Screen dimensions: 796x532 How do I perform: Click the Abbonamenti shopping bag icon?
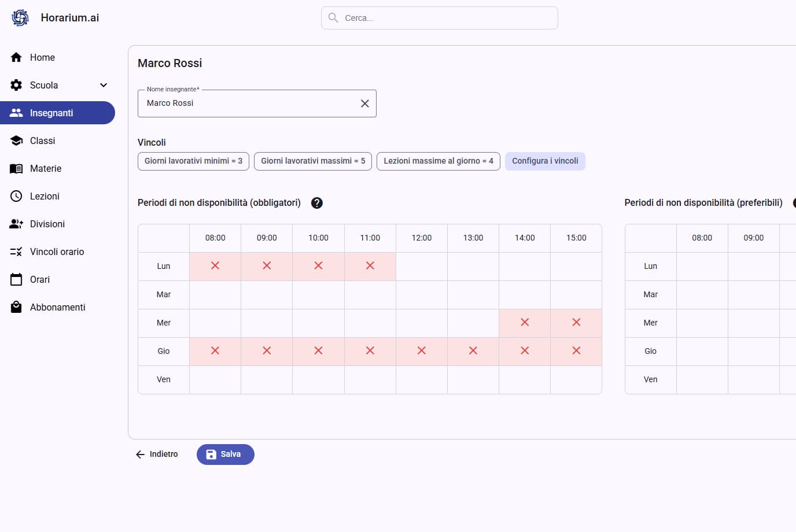(x=16, y=307)
